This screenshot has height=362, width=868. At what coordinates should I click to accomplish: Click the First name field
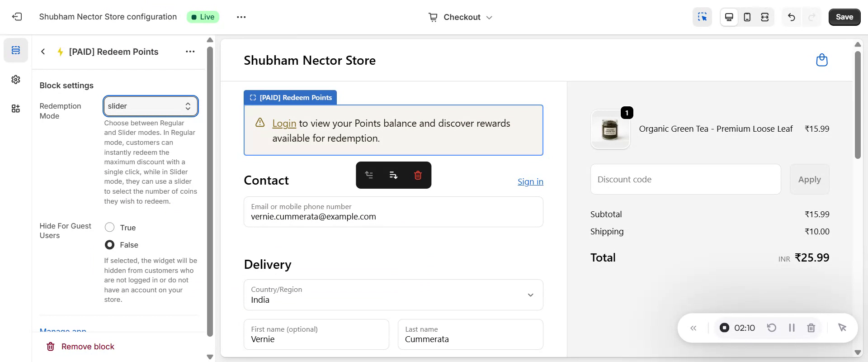316,334
